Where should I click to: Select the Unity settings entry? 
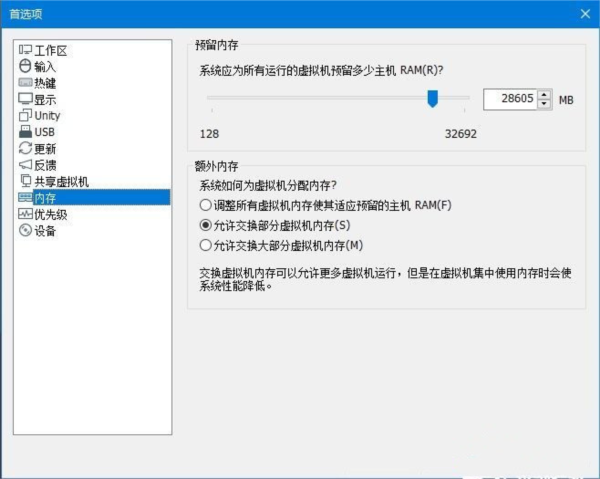[x=47, y=116]
